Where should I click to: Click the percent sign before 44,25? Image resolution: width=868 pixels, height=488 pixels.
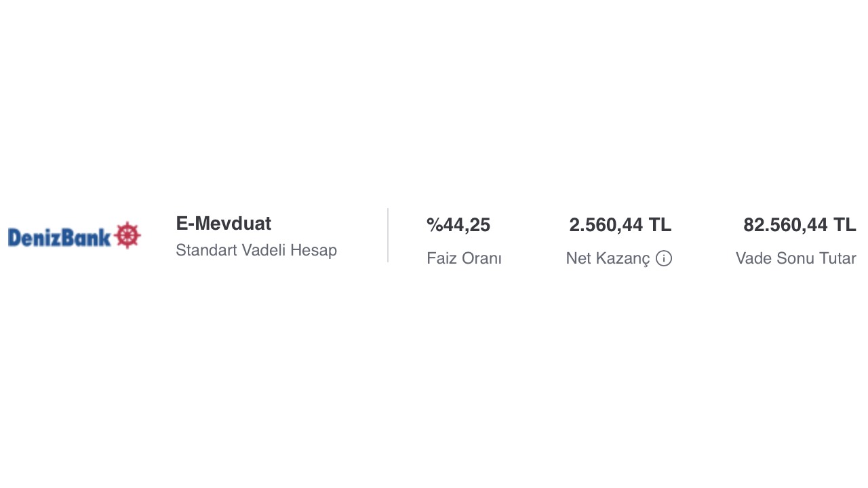pyautogui.click(x=434, y=225)
